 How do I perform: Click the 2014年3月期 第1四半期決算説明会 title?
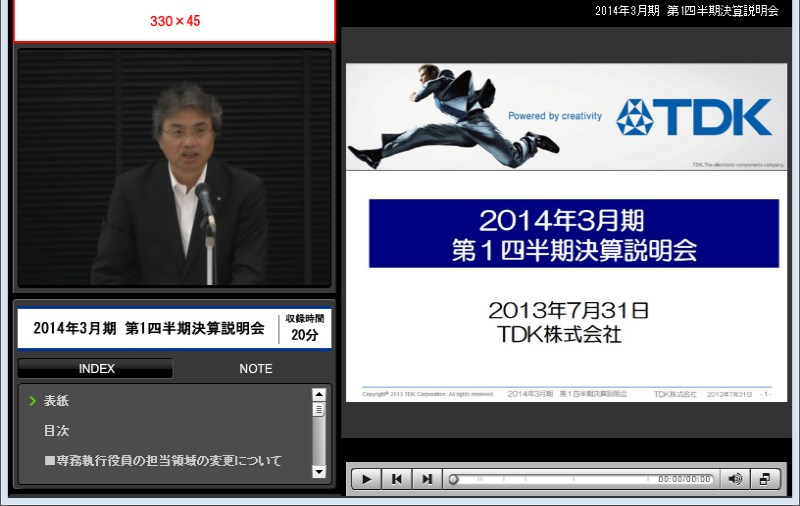tap(149, 328)
